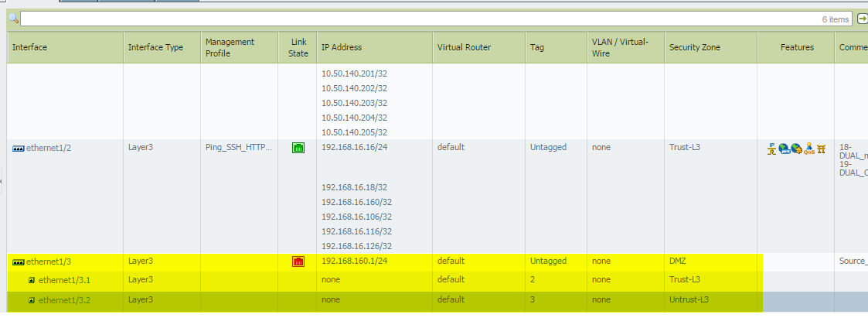
Task: Click Untagged tag cell for ethernet1/2
Action: 549,147
